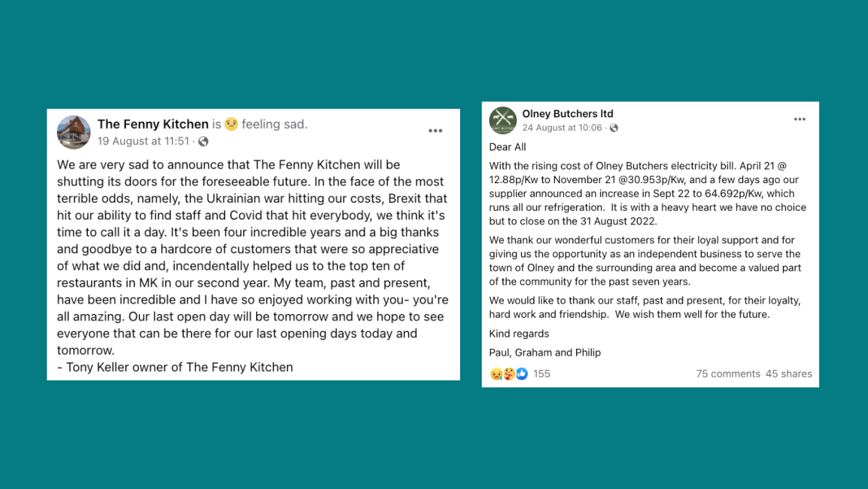Click the thumbs-up like reaction icon
The image size is (868, 489).
[x=521, y=373]
